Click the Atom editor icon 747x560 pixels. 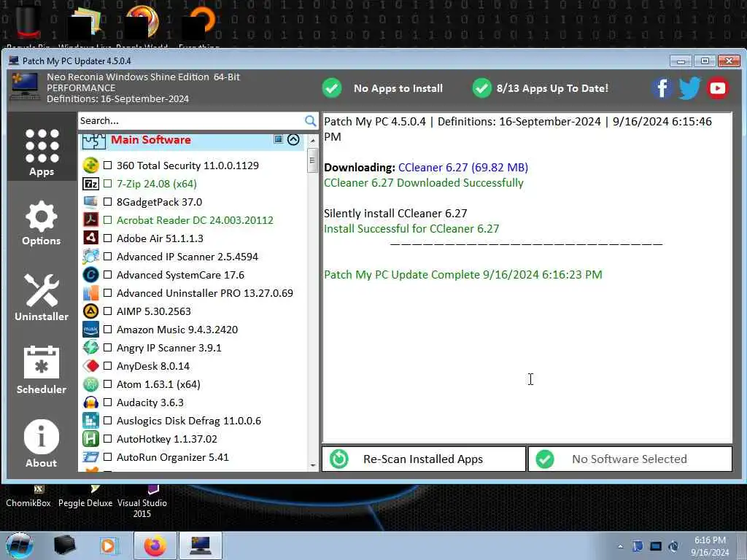(90, 384)
